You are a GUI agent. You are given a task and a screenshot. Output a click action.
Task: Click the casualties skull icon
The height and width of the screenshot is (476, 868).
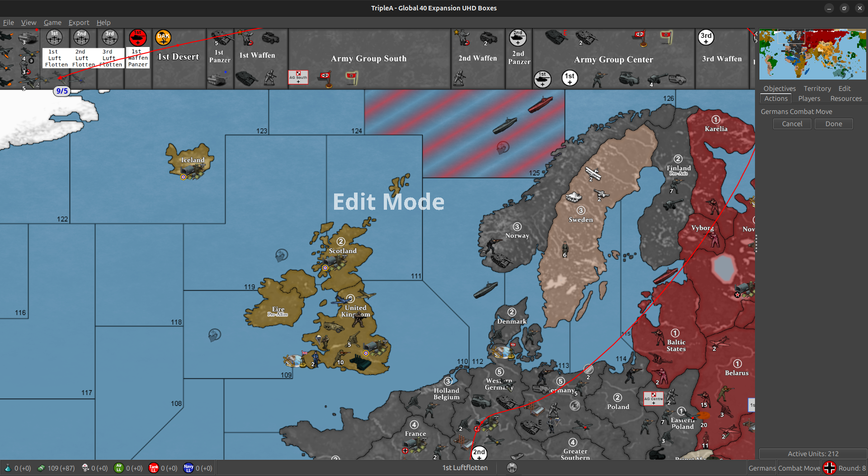tap(85, 468)
